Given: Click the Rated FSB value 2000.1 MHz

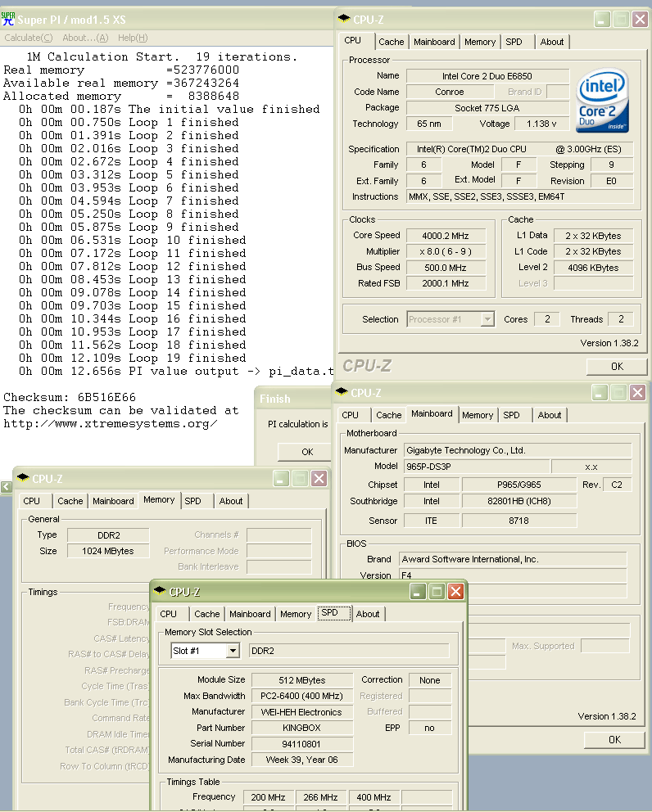Looking at the screenshot, I should [x=446, y=284].
